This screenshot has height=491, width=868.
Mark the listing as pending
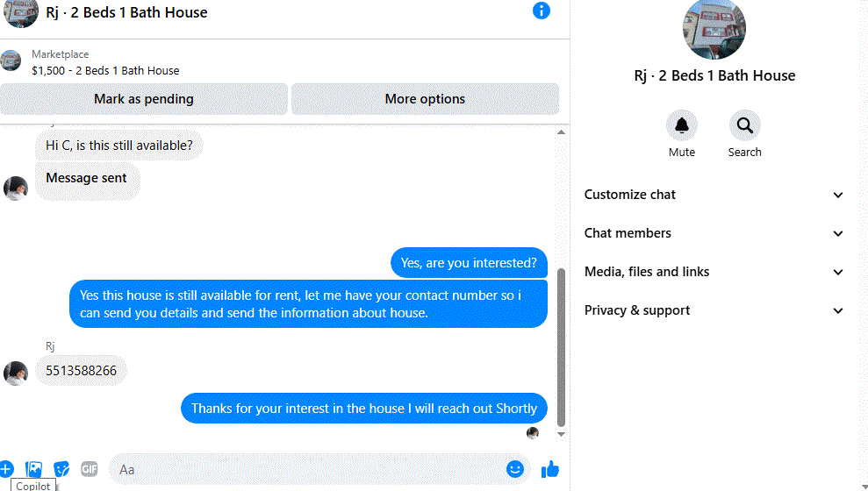click(x=144, y=99)
